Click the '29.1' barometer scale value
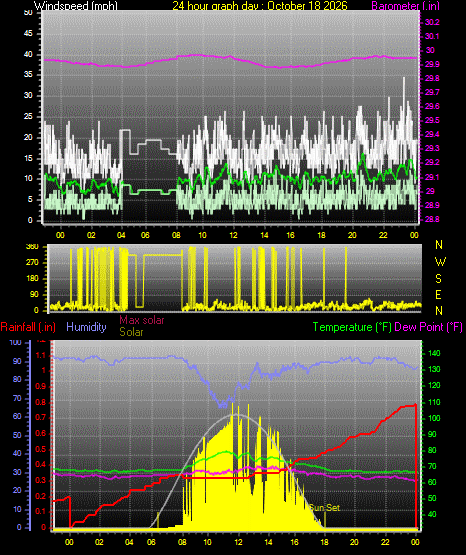This screenshot has width=466, height=555. click(432, 177)
